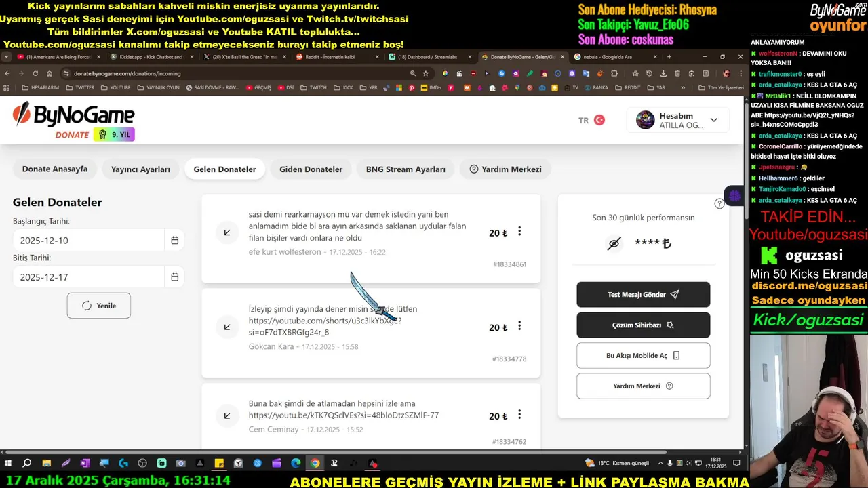The height and width of the screenshot is (488, 868).
Task: Open the notification center icon in tray
Action: coord(736,464)
